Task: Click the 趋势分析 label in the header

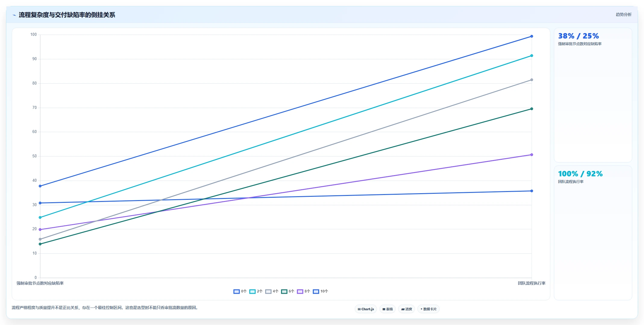Action: click(624, 14)
